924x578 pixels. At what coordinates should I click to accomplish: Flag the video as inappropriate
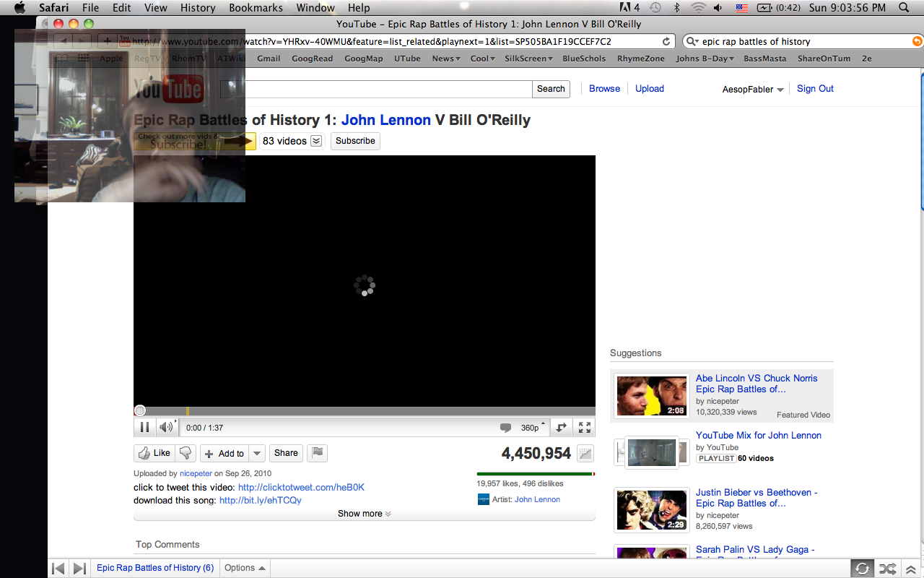pyautogui.click(x=317, y=453)
